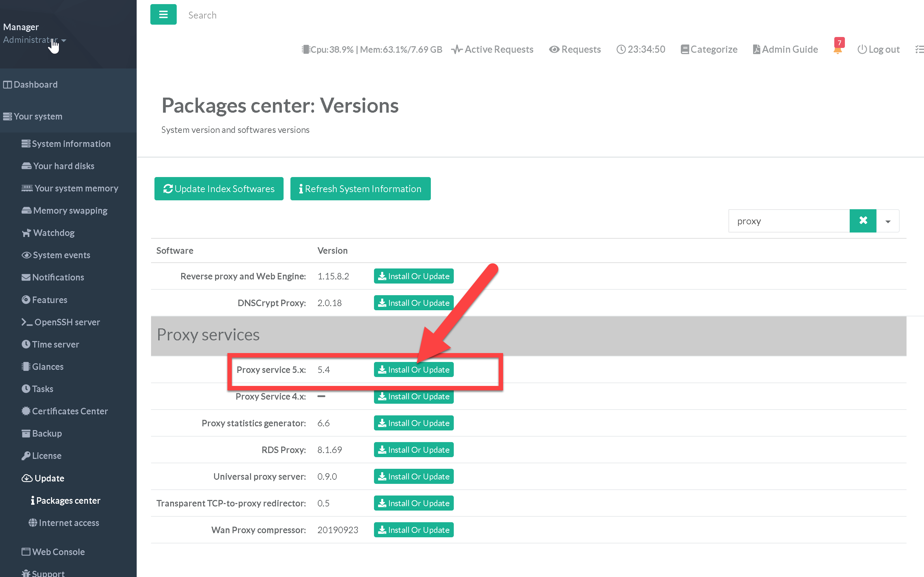The width and height of the screenshot is (924, 577).
Task: Expand the Administrator user dropdown
Action: point(34,40)
